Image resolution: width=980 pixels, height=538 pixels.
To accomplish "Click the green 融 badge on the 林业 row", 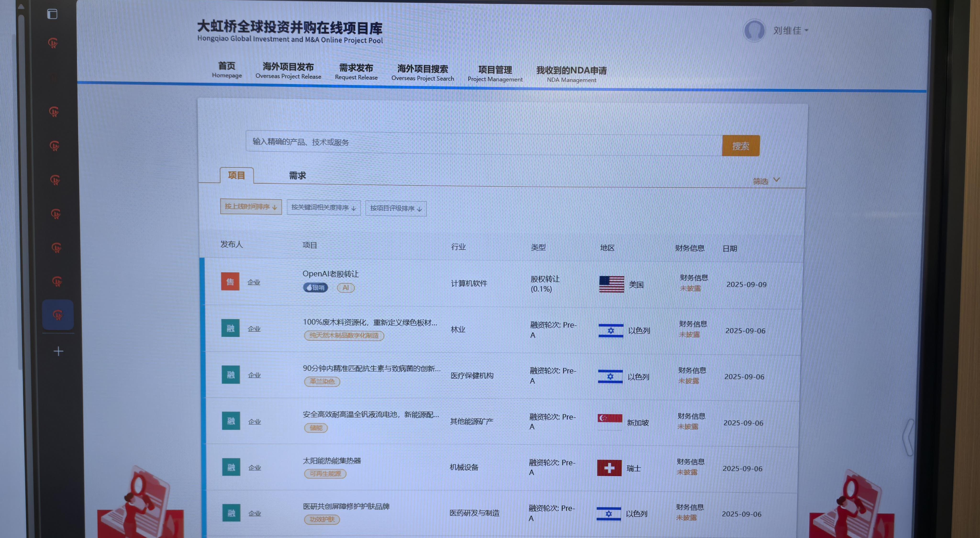I will coord(231,329).
